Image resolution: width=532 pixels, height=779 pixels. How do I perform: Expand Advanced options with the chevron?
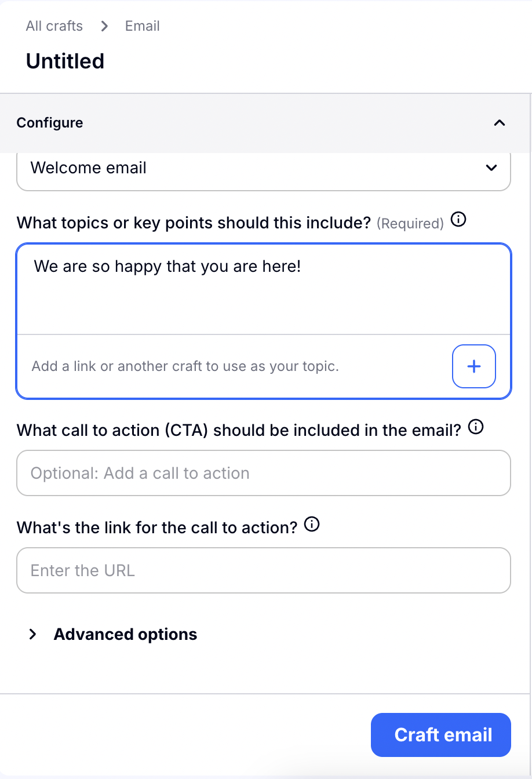33,634
